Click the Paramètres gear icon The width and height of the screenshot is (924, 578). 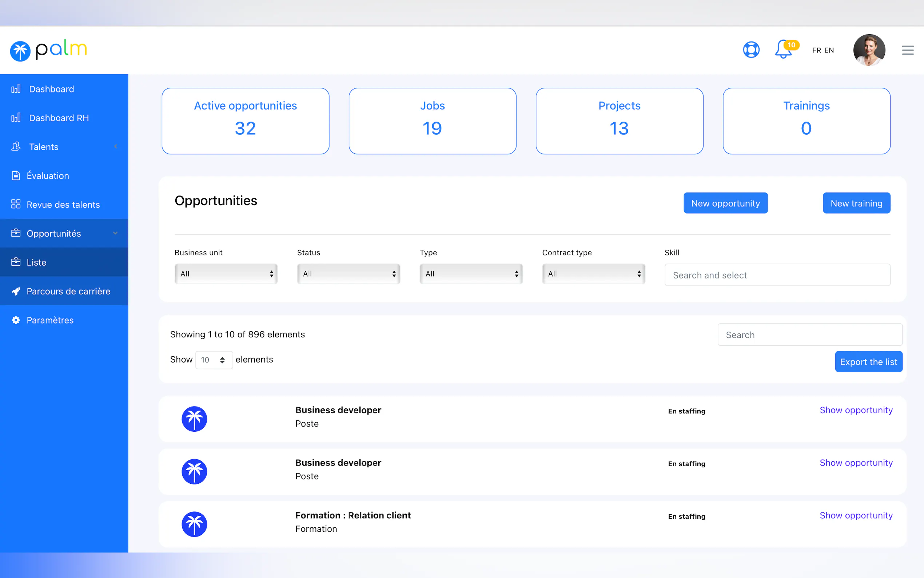pos(16,320)
